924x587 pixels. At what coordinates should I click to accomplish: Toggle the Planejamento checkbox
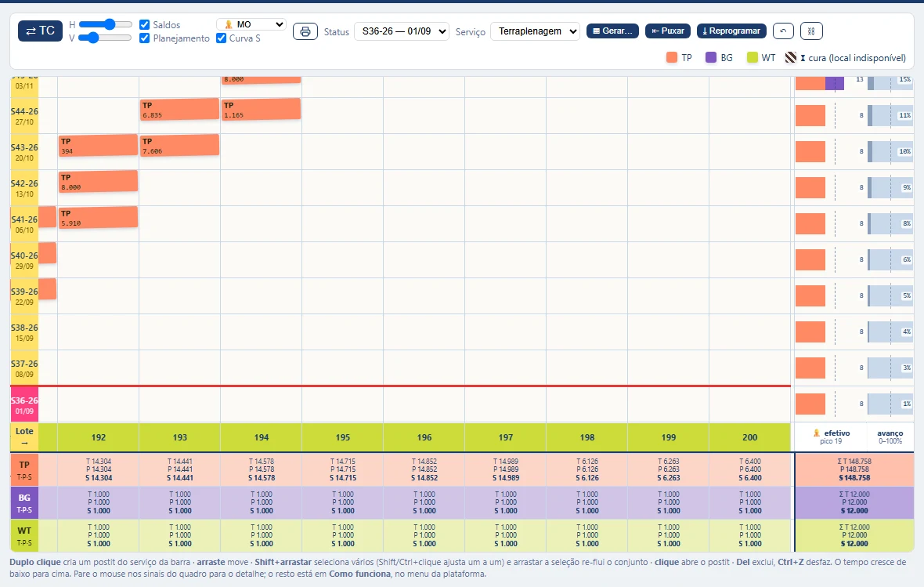pos(144,38)
